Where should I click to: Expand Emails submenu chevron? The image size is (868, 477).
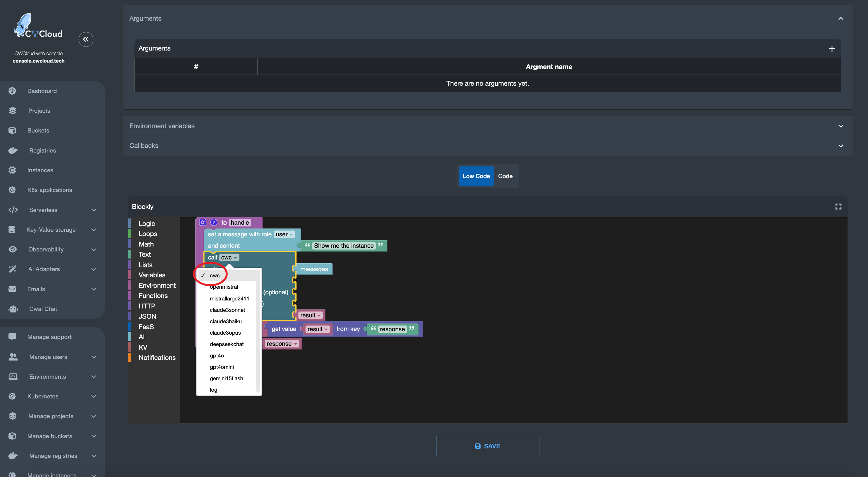(94, 289)
